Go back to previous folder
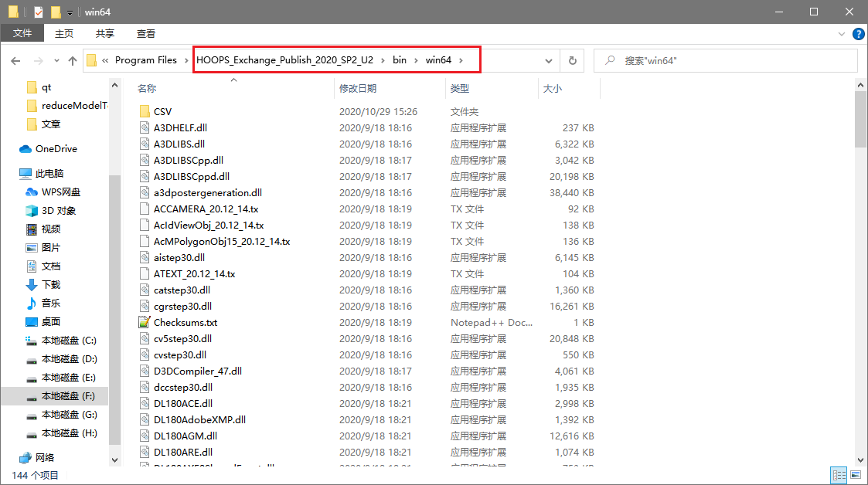The height and width of the screenshot is (485, 868). (x=15, y=61)
